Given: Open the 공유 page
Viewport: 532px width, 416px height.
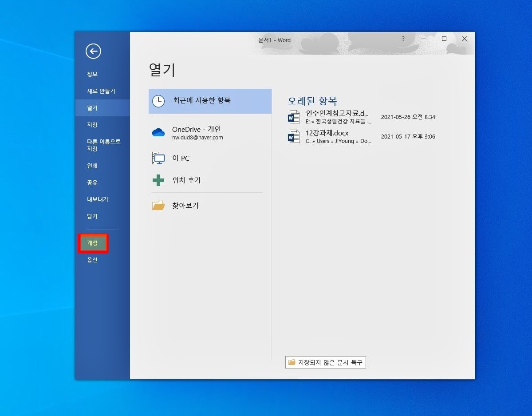Looking at the screenshot, I should [102, 183].
